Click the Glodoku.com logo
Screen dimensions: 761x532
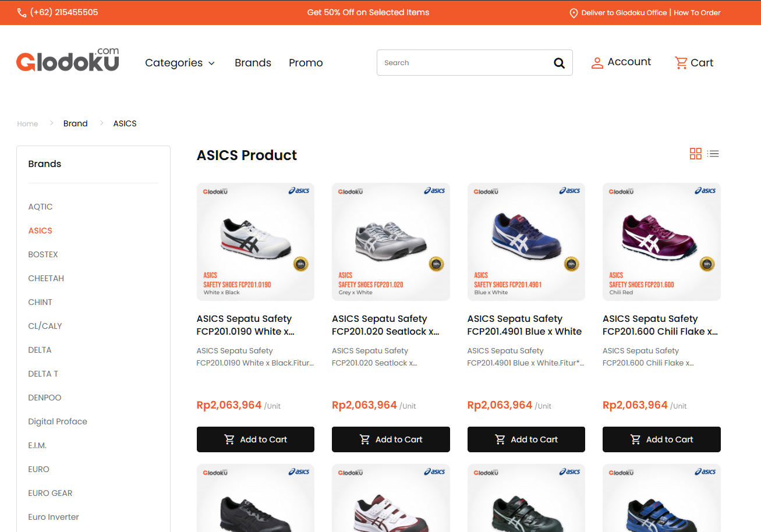coord(68,59)
